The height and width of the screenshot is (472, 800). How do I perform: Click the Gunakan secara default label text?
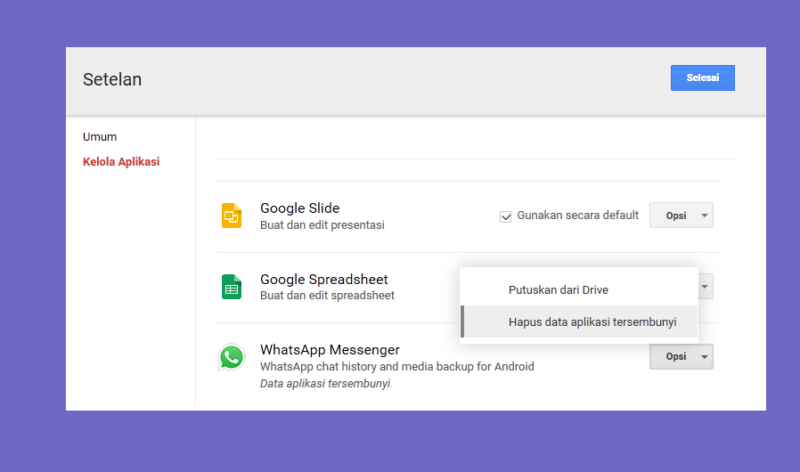point(578,215)
